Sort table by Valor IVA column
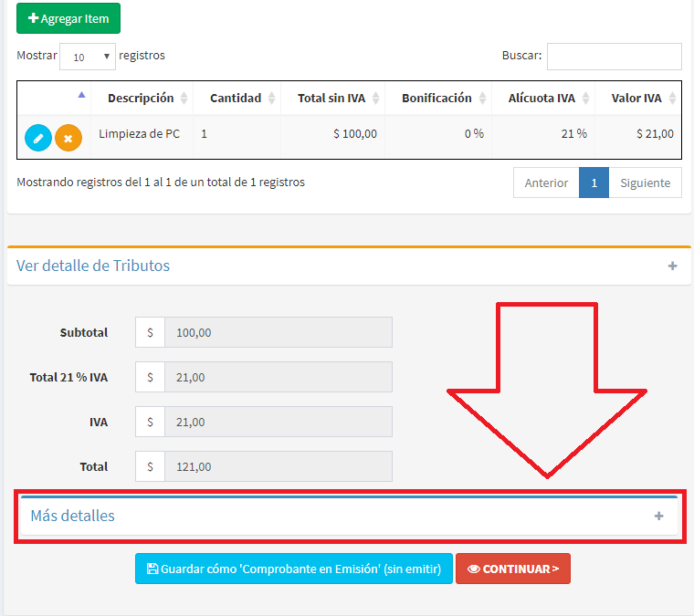The width and height of the screenshot is (694, 616). 637,98
